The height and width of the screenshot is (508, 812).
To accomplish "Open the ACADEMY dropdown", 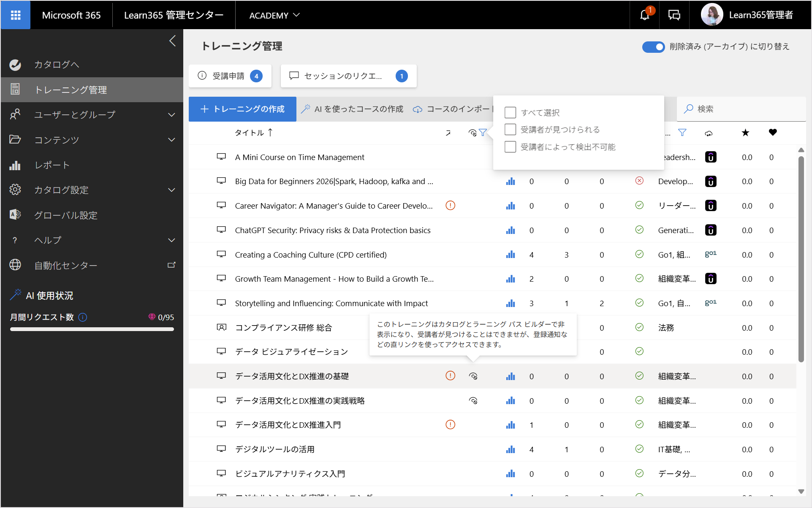I will pyautogui.click(x=274, y=15).
